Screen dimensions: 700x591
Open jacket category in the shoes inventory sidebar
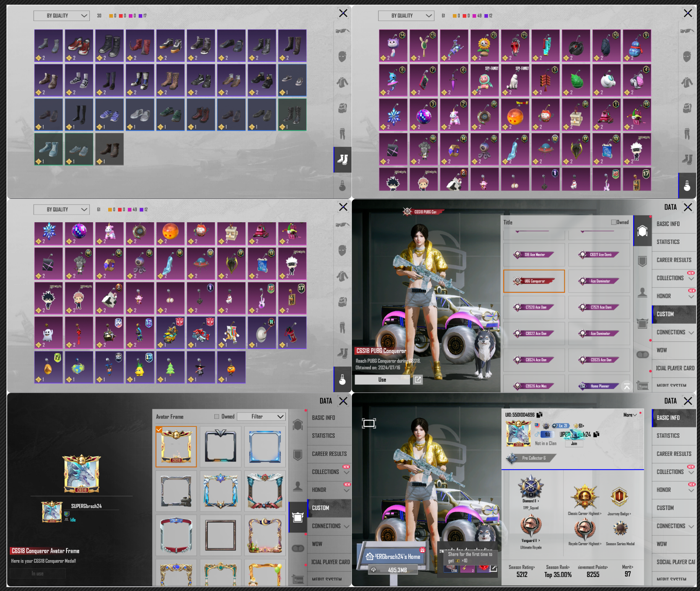[x=342, y=82]
